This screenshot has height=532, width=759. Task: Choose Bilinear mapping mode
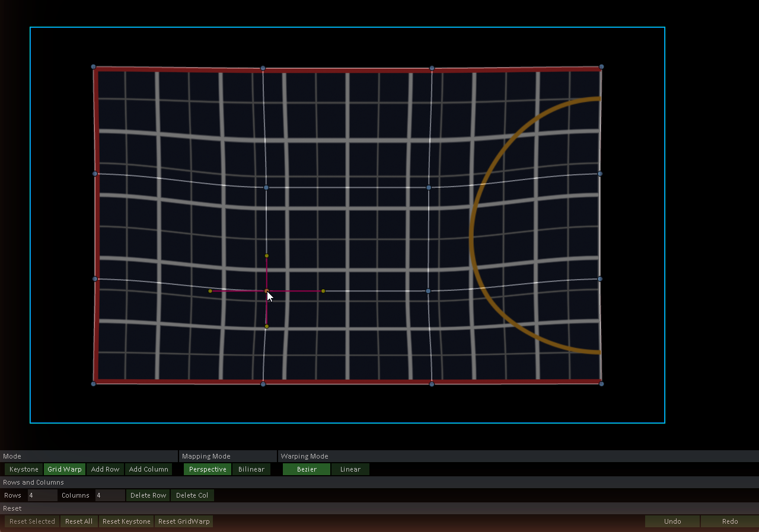coord(251,469)
